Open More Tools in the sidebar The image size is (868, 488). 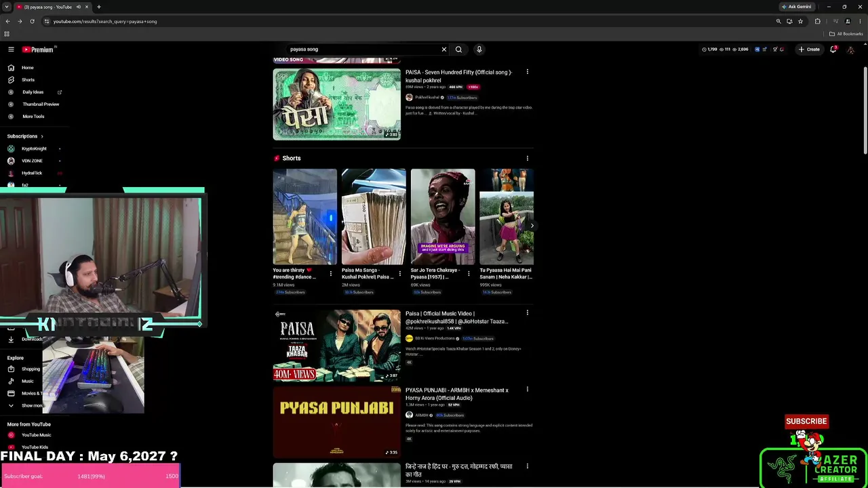click(x=33, y=117)
